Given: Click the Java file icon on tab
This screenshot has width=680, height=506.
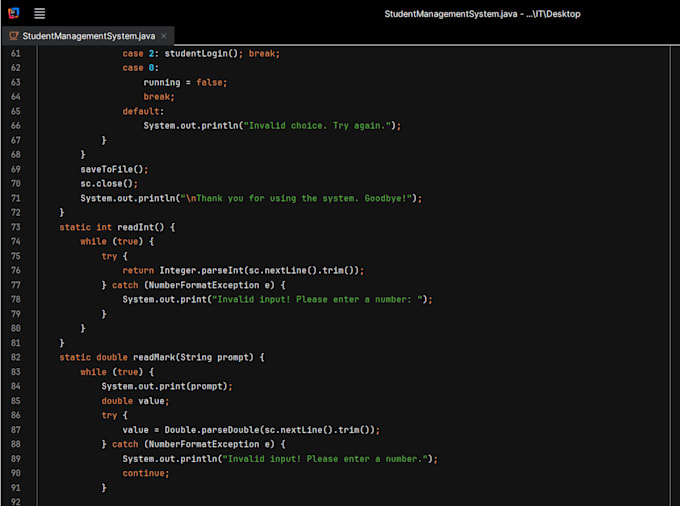Looking at the screenshot, I should [x=14, y=36].
